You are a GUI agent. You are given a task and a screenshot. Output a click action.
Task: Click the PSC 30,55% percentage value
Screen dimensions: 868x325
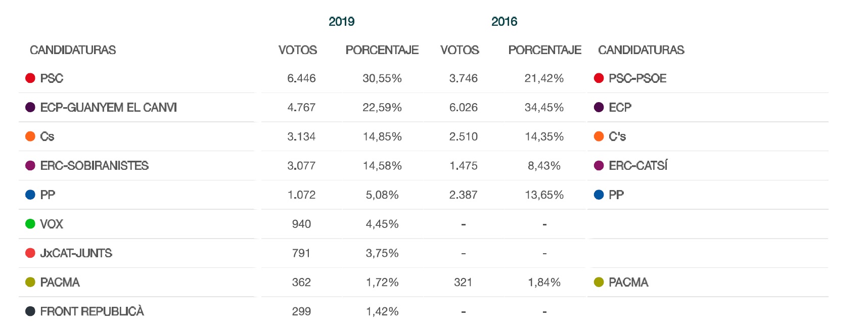point(382,78)
